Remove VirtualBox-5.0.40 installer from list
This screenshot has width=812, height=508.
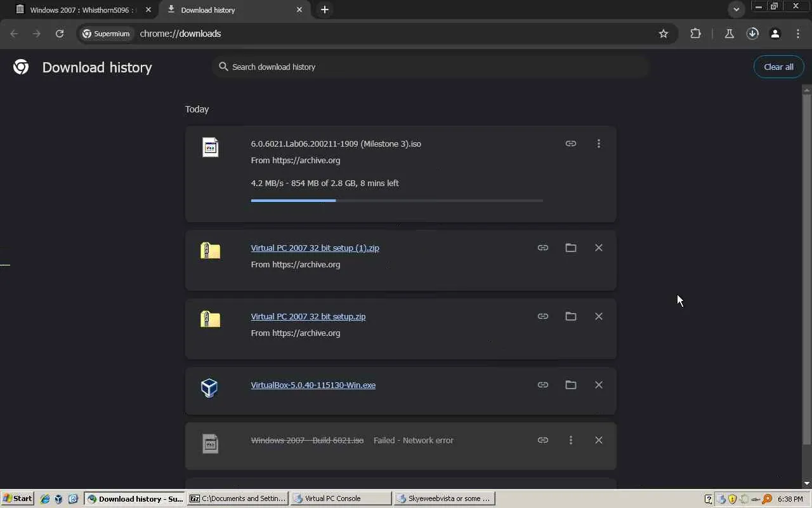pyautogui.click(x=599, y=385)
